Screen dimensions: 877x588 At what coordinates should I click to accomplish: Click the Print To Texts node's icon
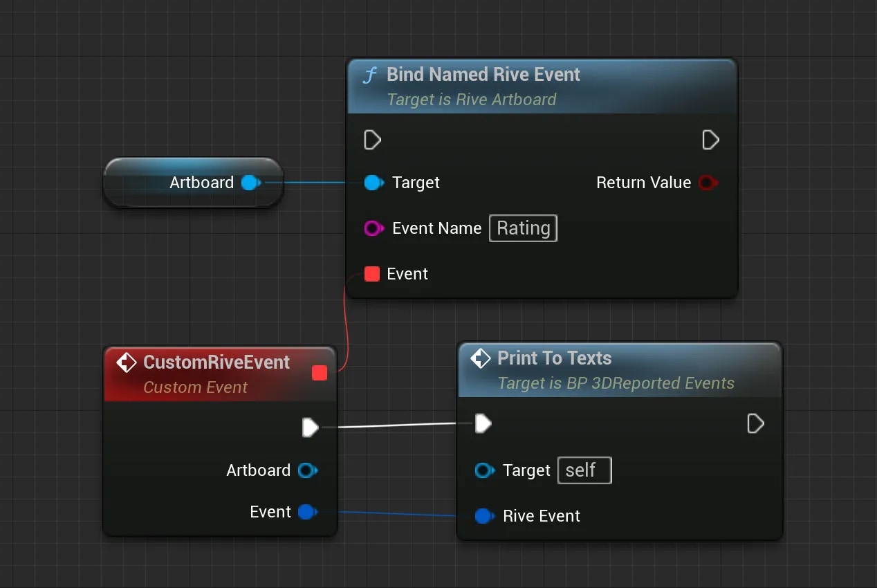tap(480, 358)
